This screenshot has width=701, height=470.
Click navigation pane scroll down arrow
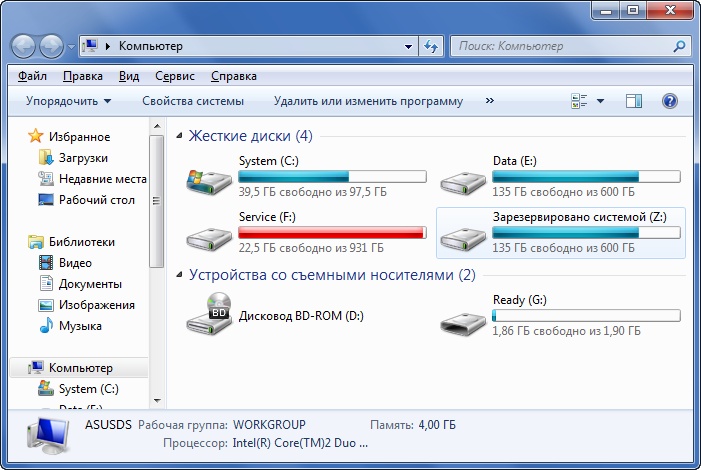click(x=157, y=401)
